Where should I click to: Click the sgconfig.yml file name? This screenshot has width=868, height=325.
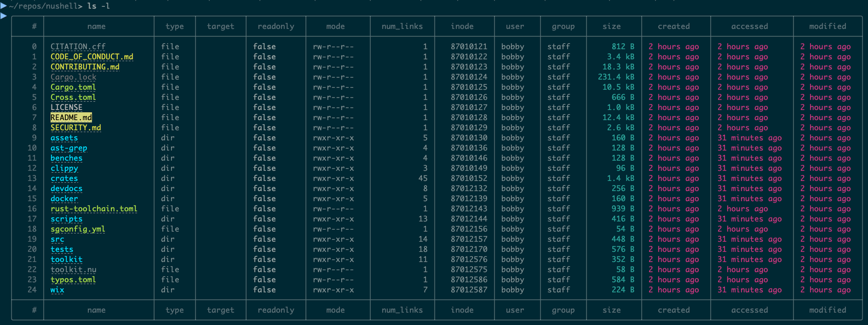pos(78,229)
